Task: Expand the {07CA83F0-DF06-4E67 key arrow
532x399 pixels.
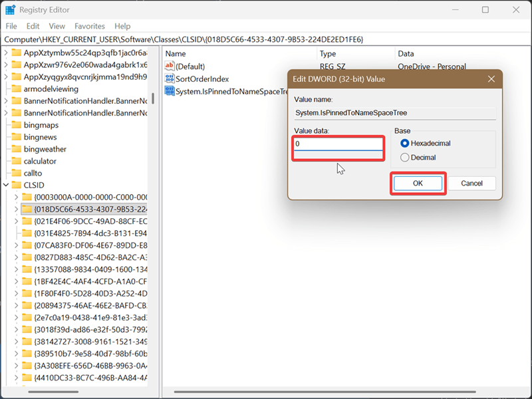Action: coord(16,245)
